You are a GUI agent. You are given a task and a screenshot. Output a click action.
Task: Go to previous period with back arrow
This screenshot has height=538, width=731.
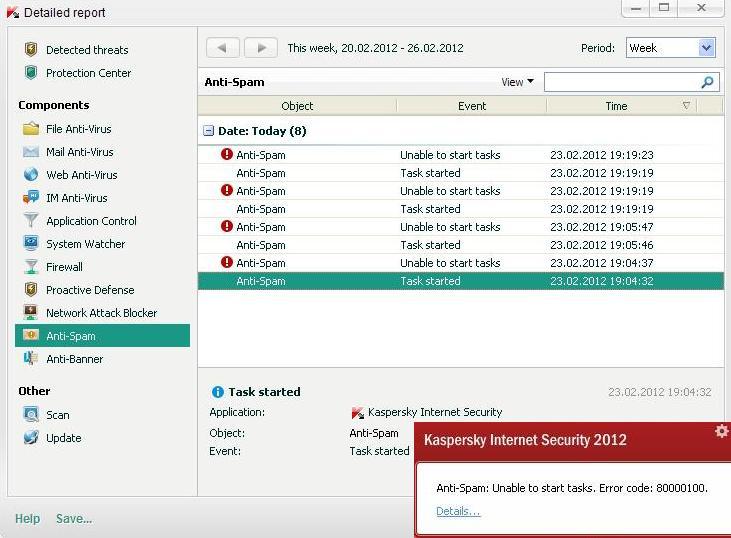[x=222, y=48]
